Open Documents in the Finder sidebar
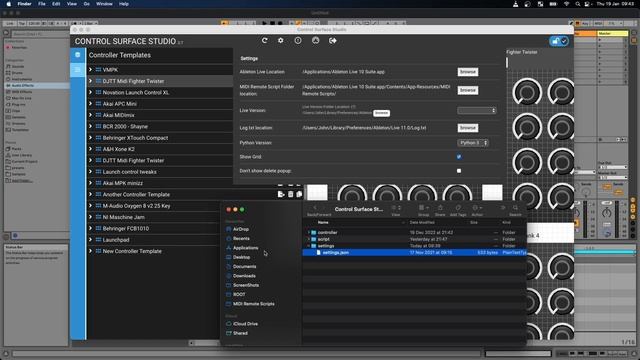This screenshot has height=360, width=640. coord(244,267)
